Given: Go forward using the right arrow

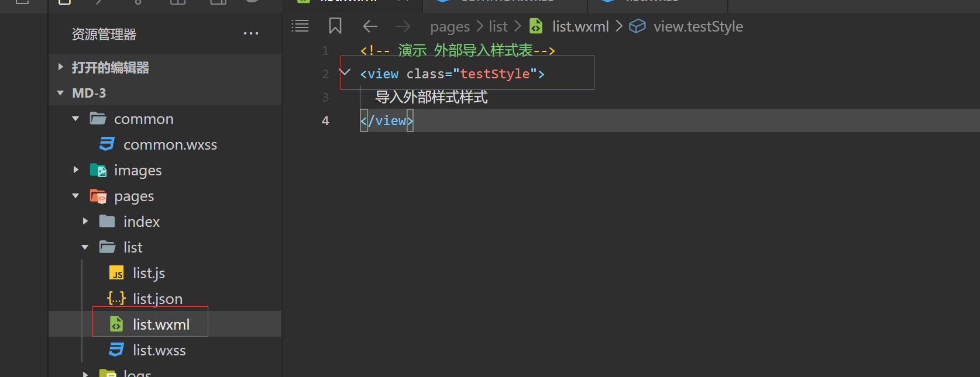Looking at the screenshot, I should pos(403,26).
